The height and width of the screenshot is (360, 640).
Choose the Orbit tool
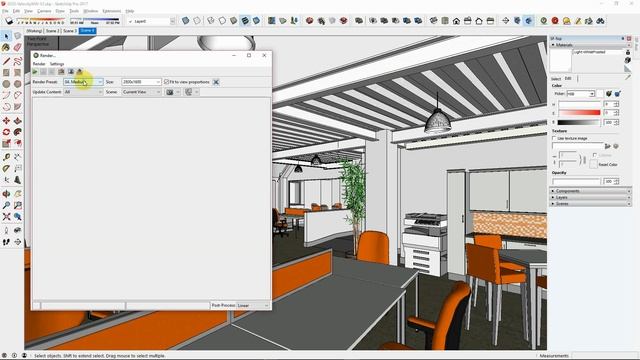coord(6,194)
